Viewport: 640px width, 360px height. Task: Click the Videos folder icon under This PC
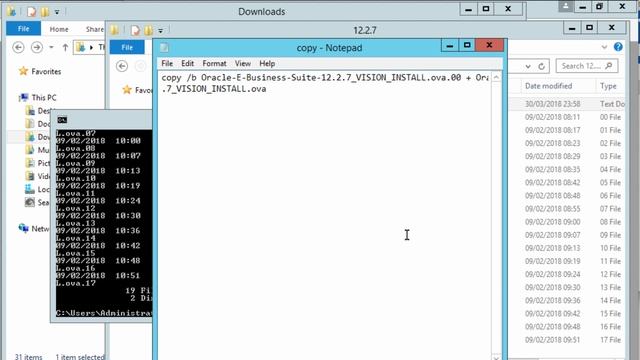click(x=30, y=176)
